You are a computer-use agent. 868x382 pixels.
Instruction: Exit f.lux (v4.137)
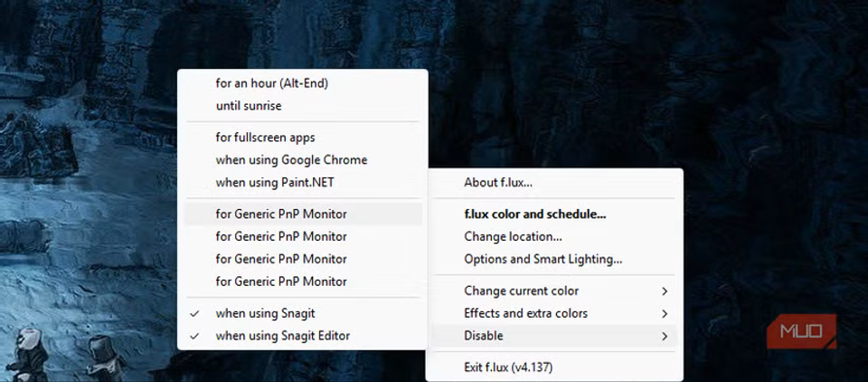(508, 368)
